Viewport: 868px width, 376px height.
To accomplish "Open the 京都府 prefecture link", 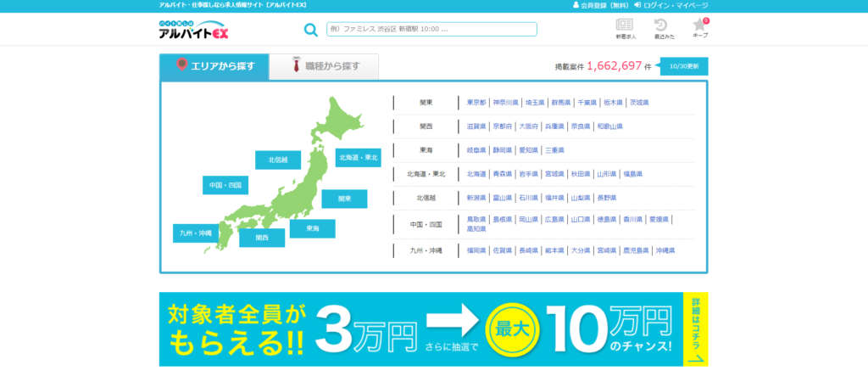I will 502,126.
